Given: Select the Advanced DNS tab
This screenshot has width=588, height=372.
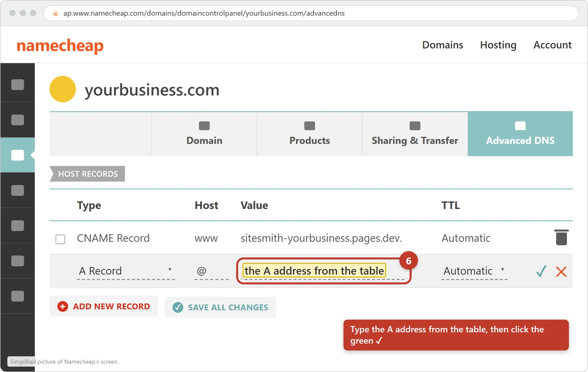Looking at the screenshot, I should coord(520,134).
